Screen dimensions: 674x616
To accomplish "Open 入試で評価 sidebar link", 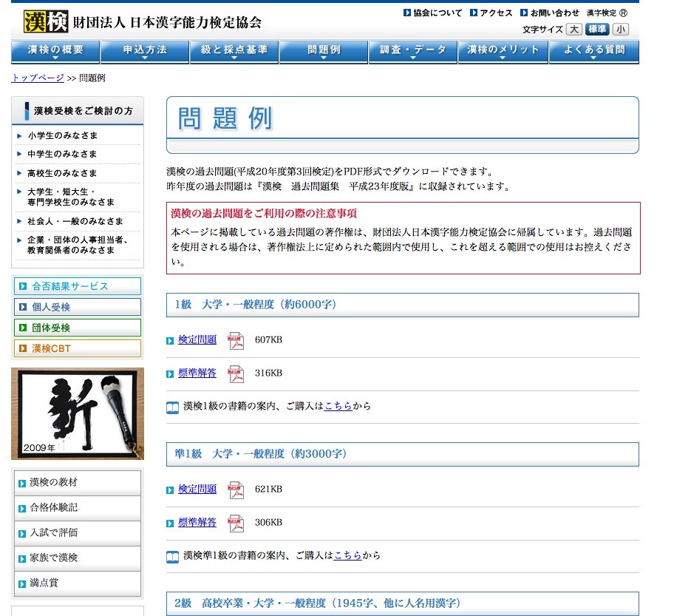I will click(x=78, y=533).
